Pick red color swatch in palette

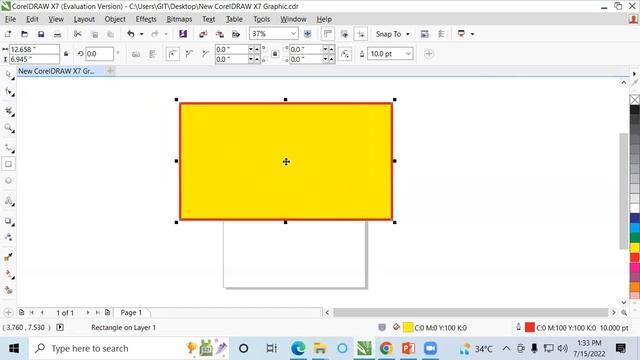click(x=635, y=258)
